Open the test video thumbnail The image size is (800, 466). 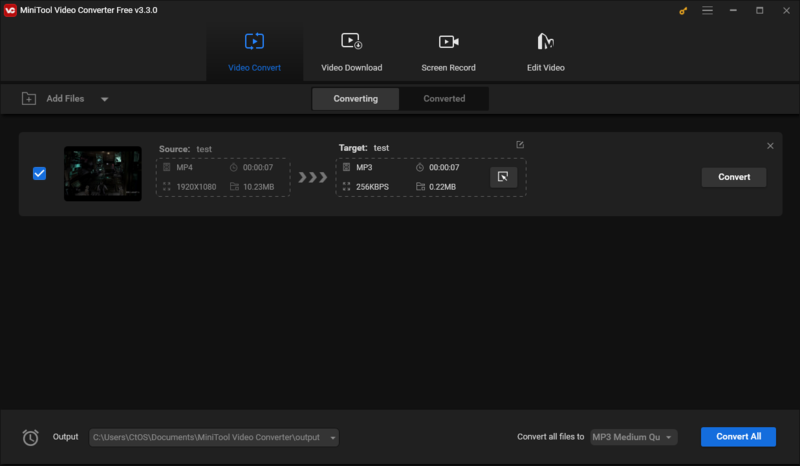coord(103,174)
